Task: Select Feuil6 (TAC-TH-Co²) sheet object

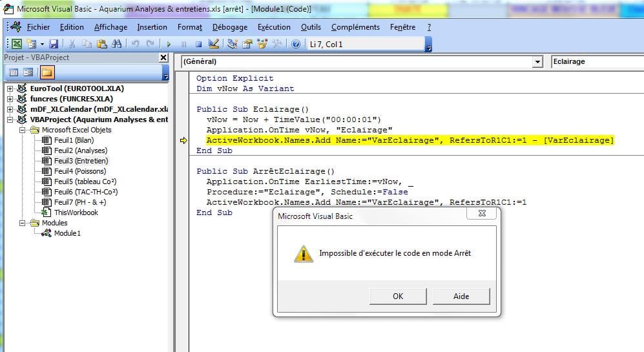Action: (86, 192)
